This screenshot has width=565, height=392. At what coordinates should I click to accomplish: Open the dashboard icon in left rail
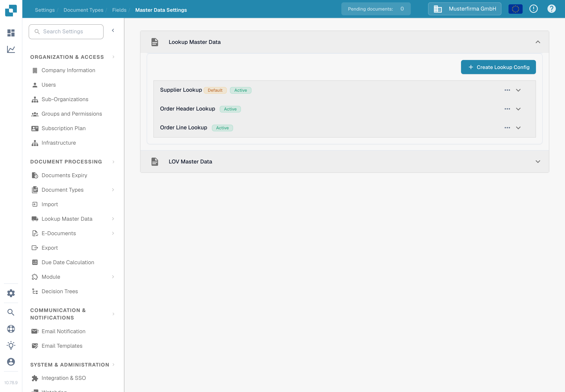click(11, 33)
